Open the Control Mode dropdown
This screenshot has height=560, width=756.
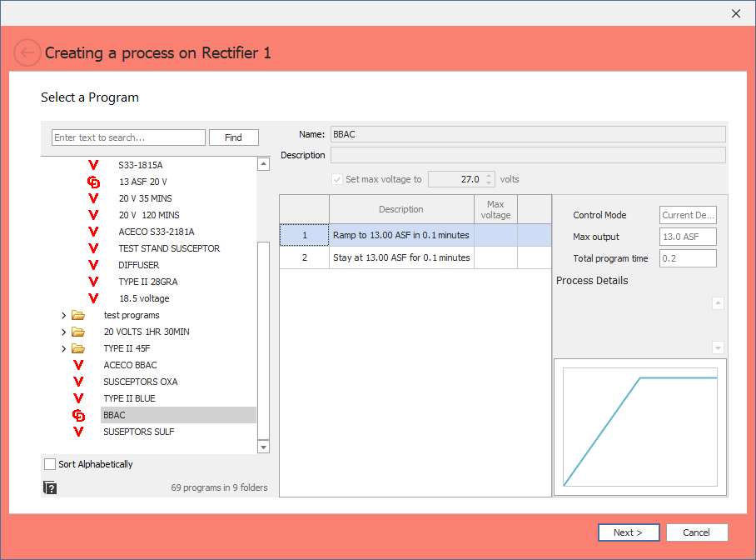coord(688,214)
